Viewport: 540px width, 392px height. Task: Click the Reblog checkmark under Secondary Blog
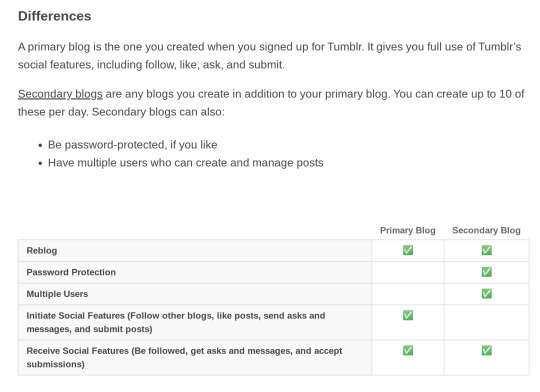(x=487, y=250)
